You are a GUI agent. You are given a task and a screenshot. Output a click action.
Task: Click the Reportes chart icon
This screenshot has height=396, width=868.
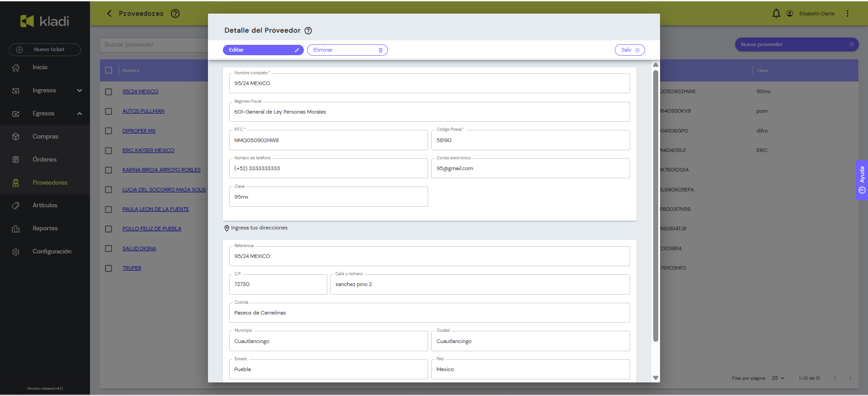[x=16, y=229]
